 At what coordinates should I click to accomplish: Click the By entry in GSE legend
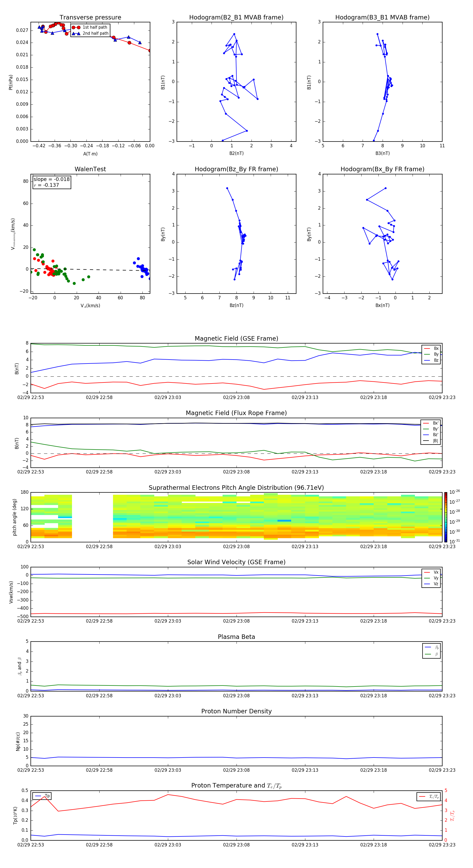pos(431,354)
